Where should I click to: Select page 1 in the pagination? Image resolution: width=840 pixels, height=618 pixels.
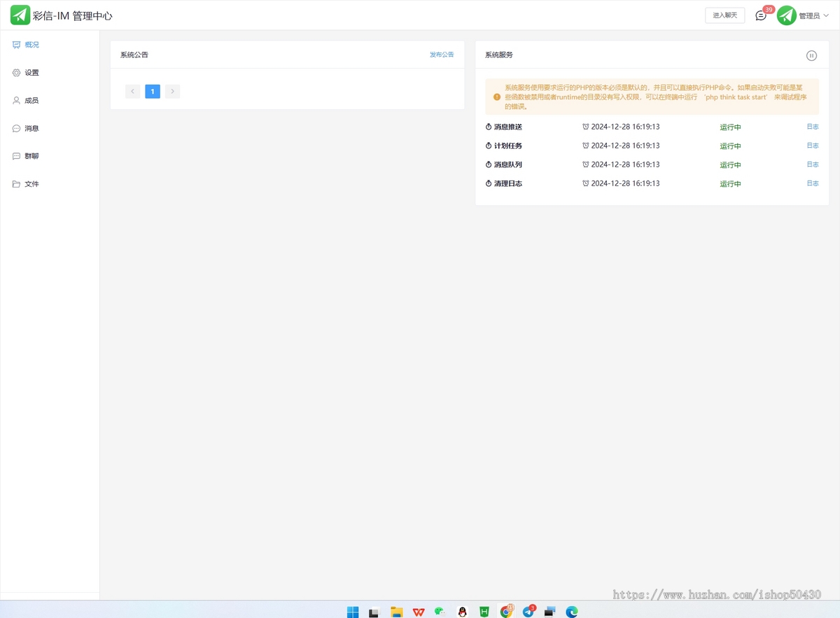tap(153, 92)
